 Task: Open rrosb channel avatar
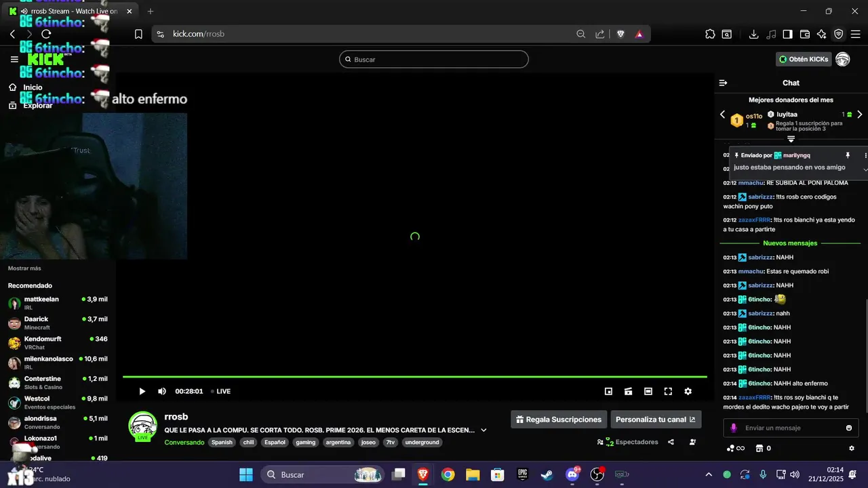tap(143, 426)
